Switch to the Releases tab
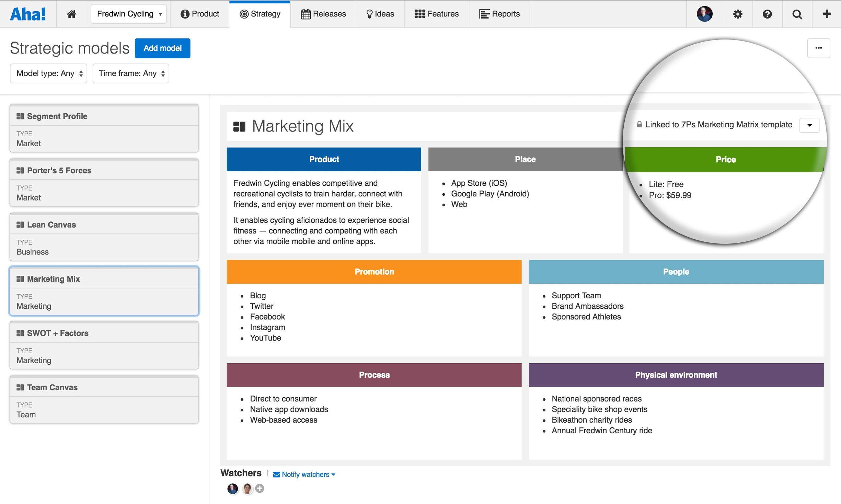 (x=323, y=14)
